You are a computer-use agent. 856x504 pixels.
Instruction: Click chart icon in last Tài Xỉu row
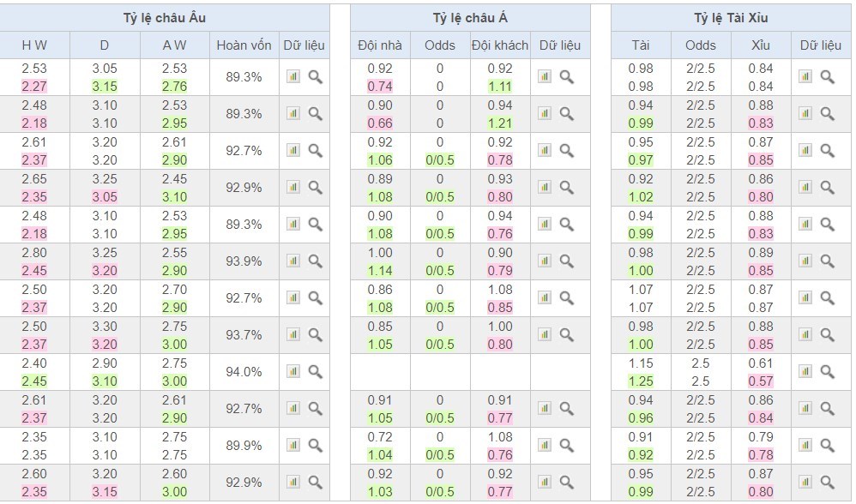[805, 482]
